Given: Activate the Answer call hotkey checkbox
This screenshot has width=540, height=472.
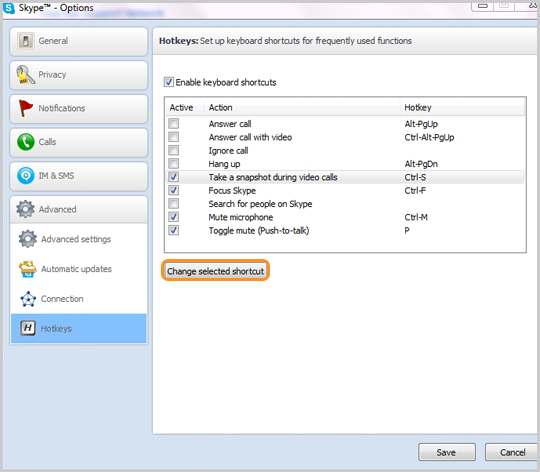Looking at the screenshot, I should pyautogui.click(x=174, y=124).
